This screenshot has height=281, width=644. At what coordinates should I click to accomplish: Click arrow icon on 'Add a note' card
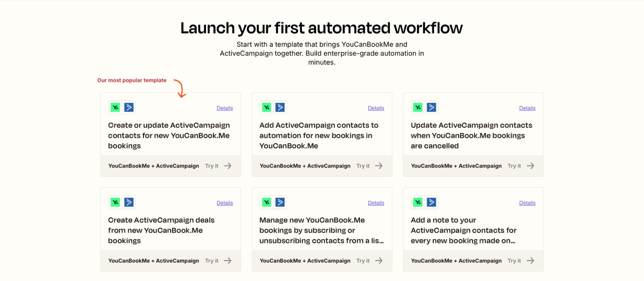[530, 260]
